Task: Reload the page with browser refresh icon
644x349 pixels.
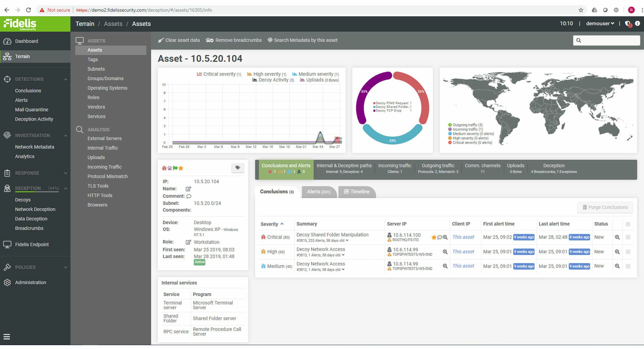Action: pos(28,10)
